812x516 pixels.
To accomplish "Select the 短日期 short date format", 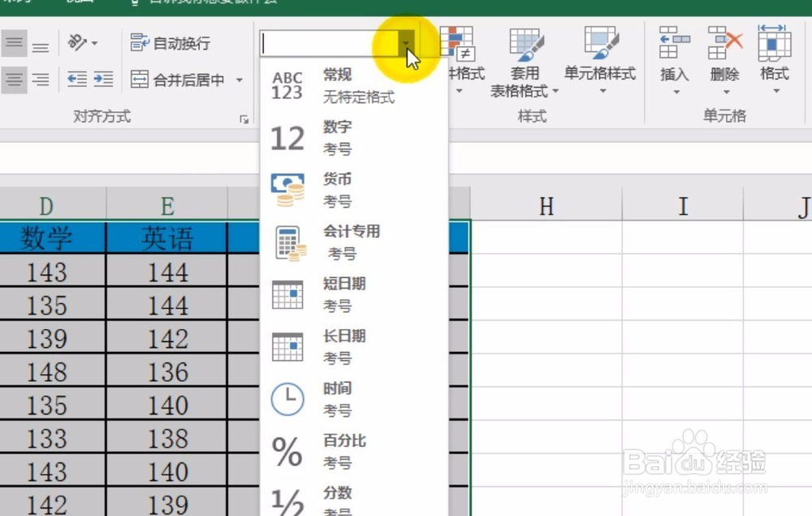I will [354, 295].
